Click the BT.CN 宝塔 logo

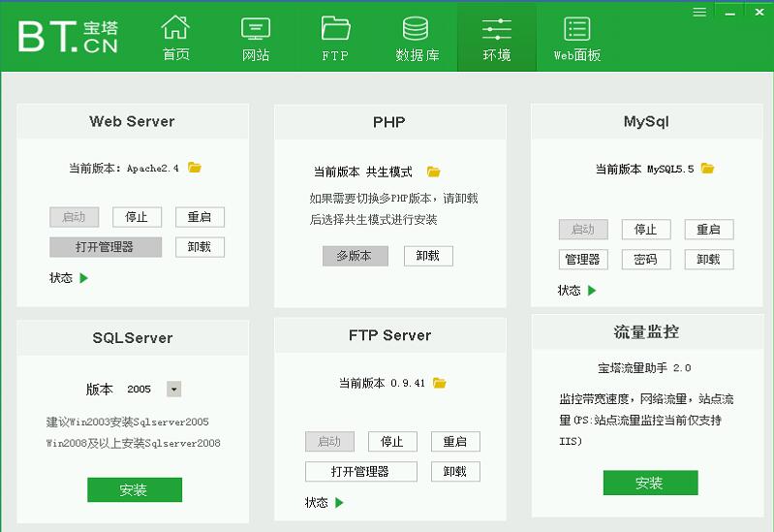(x=68, y=36)
